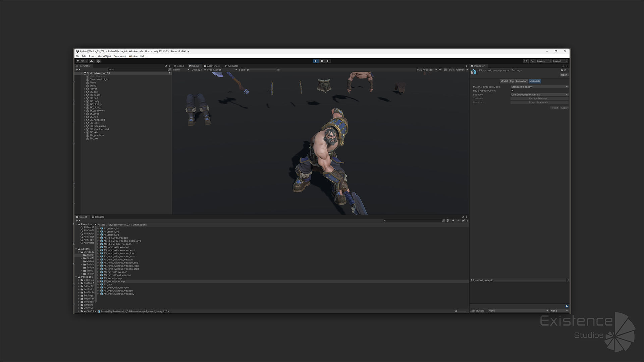Click the Open button in Inspector

(x=564, y=75)
